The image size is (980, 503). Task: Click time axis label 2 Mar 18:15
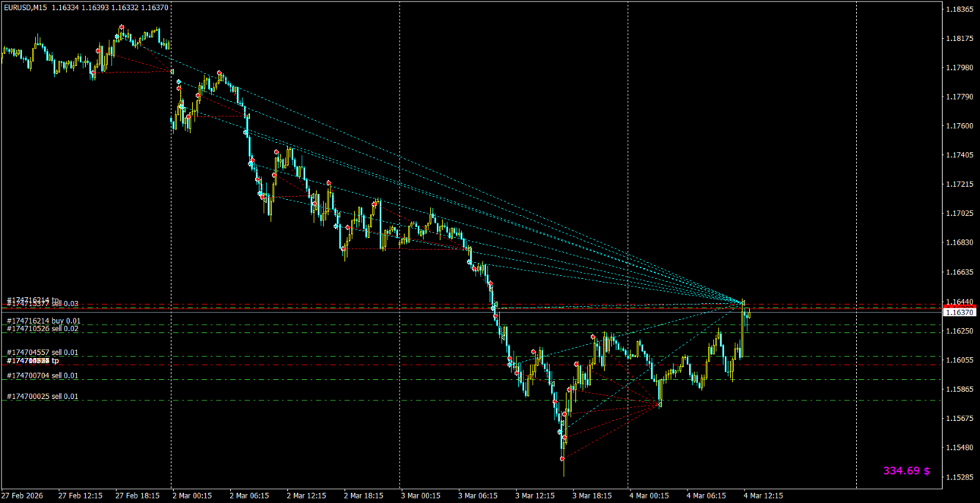pos(365,495)
